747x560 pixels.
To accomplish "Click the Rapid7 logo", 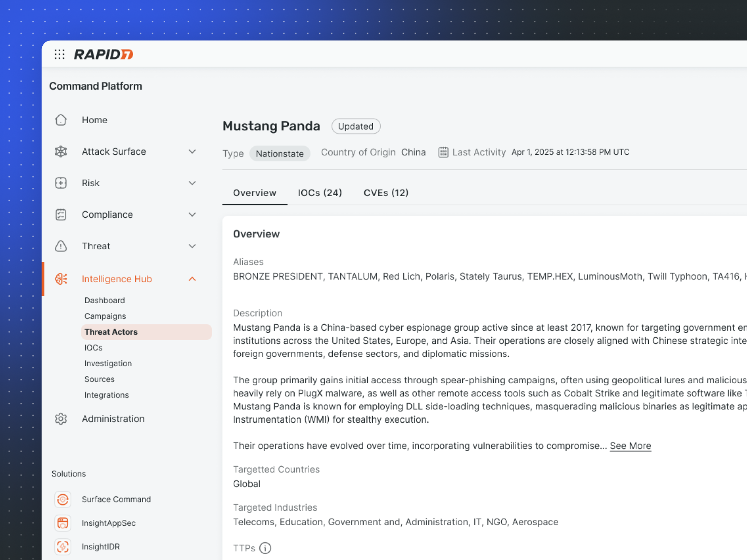I will [103, 54].
